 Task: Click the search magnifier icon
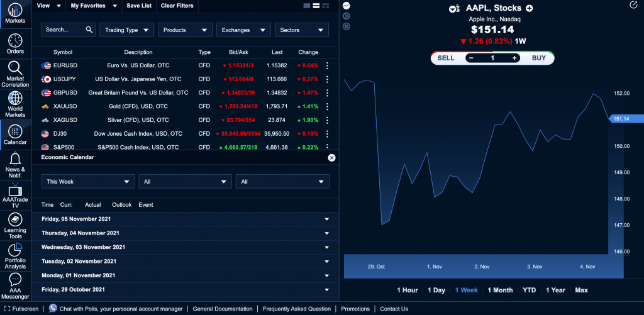pyautogui.click(x=89, y=30)
